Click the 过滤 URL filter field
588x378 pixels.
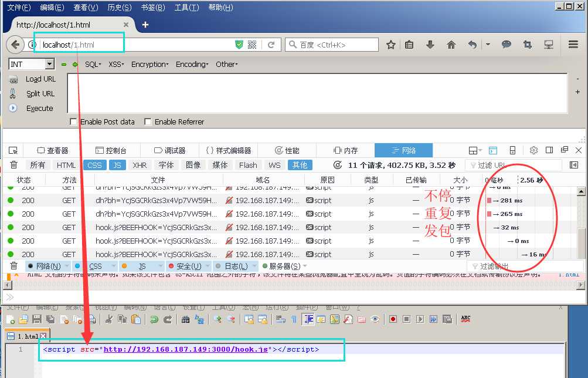click(x=513, y=165)
